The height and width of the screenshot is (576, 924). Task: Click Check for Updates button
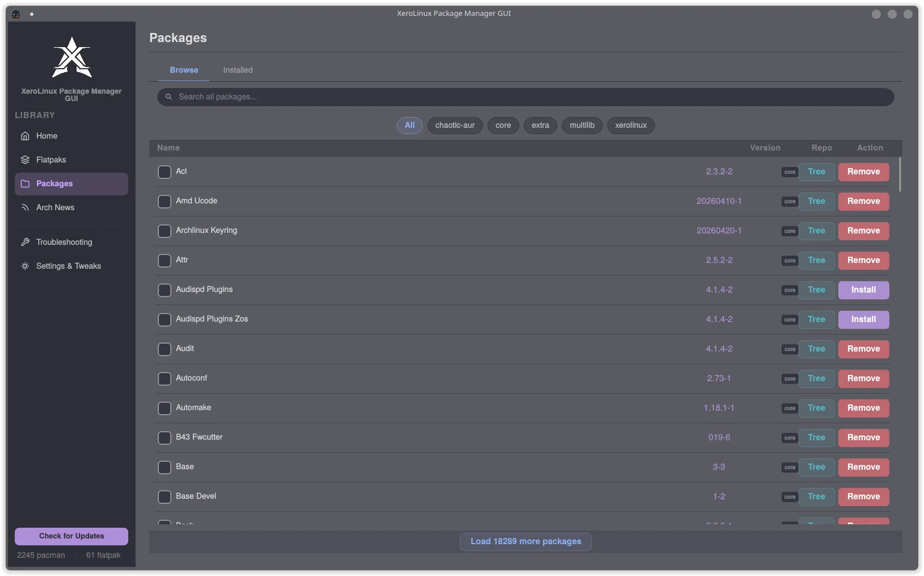point(72,536)
